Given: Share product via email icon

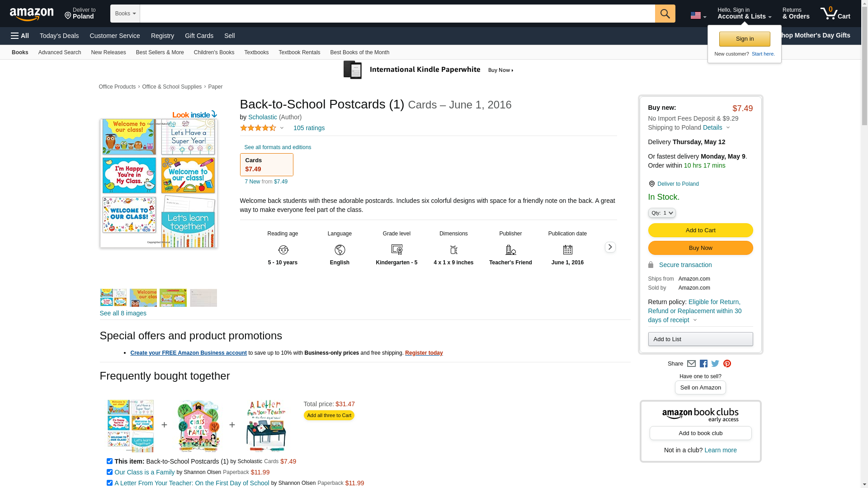Looking at the screenshot, I should click(691, 364).
